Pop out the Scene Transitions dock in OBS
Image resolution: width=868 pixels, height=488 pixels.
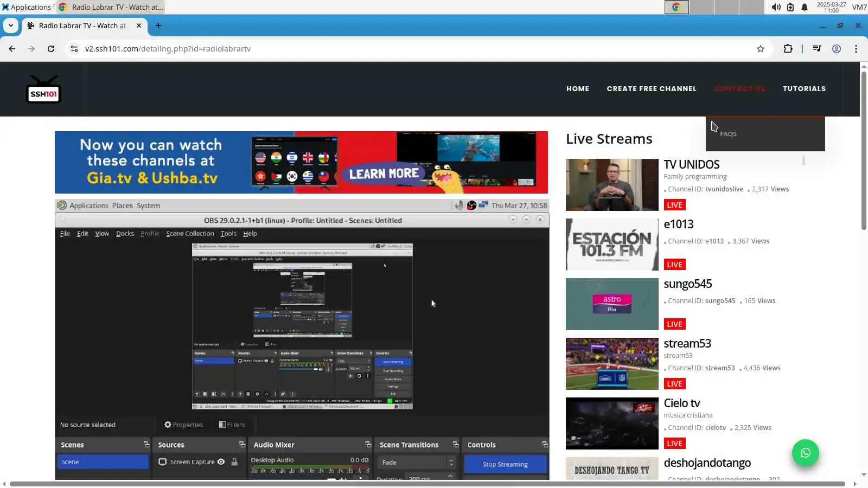[x=456, y=445]
